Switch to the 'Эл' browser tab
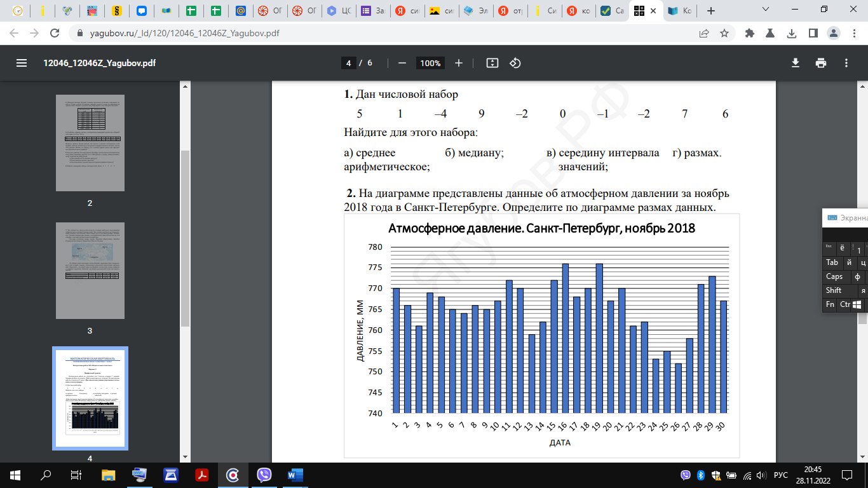This screenshot has width=868, height=488. click(476, 11)
